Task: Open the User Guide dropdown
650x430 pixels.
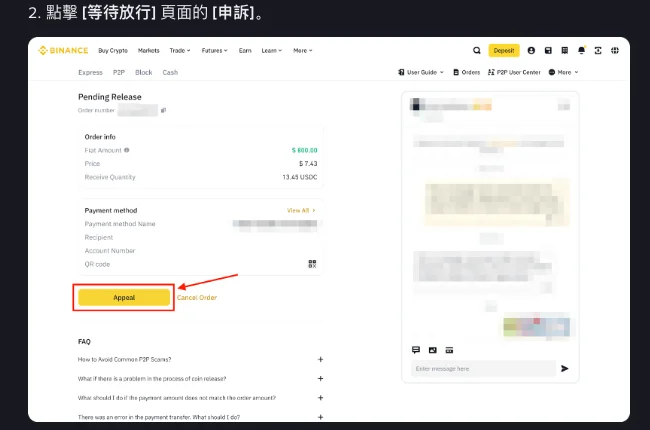Action: [x=421, y=72]
